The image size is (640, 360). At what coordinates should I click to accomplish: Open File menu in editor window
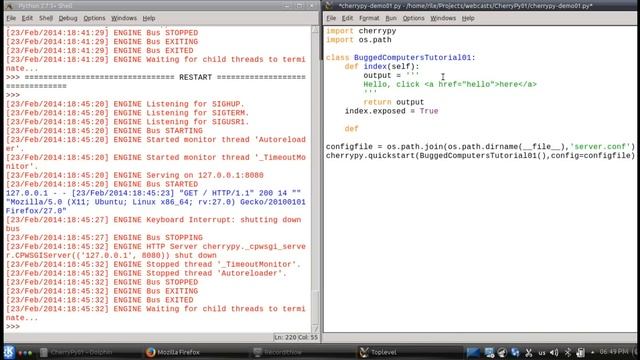click(x=331, y=18)
